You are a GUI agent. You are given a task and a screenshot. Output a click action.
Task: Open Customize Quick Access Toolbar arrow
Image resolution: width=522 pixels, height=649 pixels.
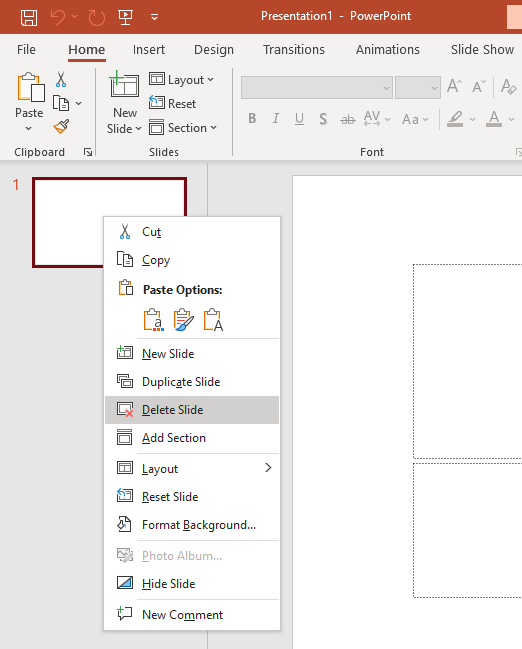[x=154, y=17]
